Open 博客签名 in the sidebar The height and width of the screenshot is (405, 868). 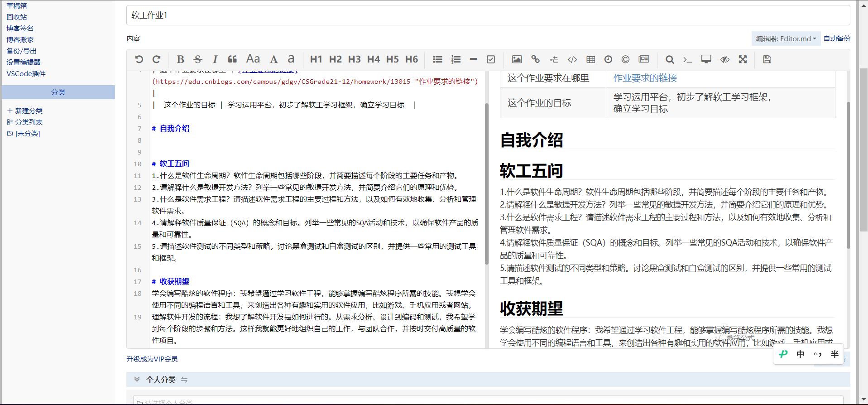[x=20, y=28]
